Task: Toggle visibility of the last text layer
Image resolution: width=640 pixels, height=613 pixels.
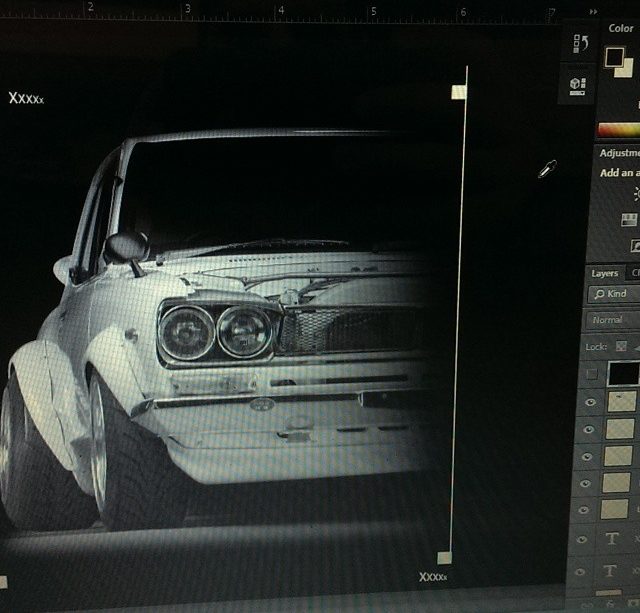Action: click(591, 570)
